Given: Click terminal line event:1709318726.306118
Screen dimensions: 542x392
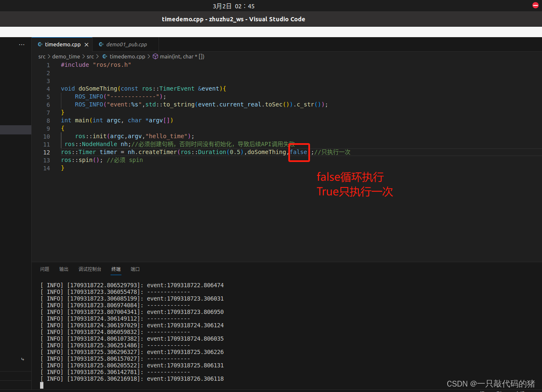Looking at the screenshot, I should pyautogui.click(x=185, y=379).
